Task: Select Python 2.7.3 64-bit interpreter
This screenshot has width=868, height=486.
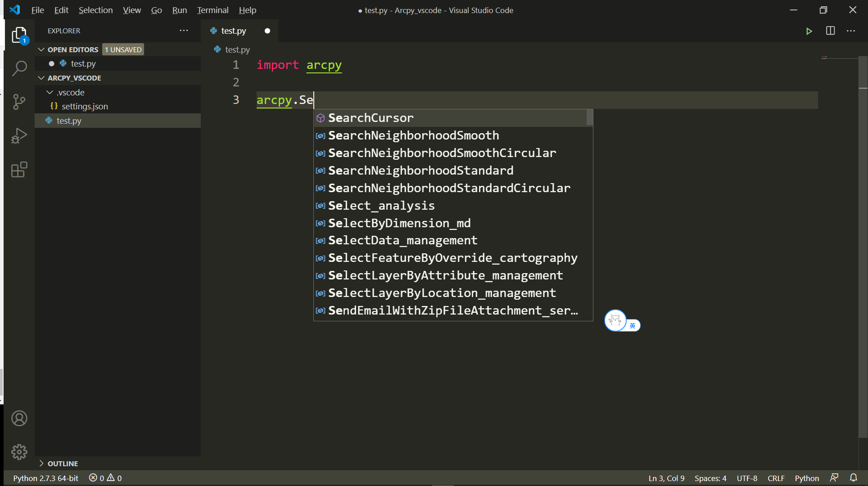Action: click(x=45, y=478)
